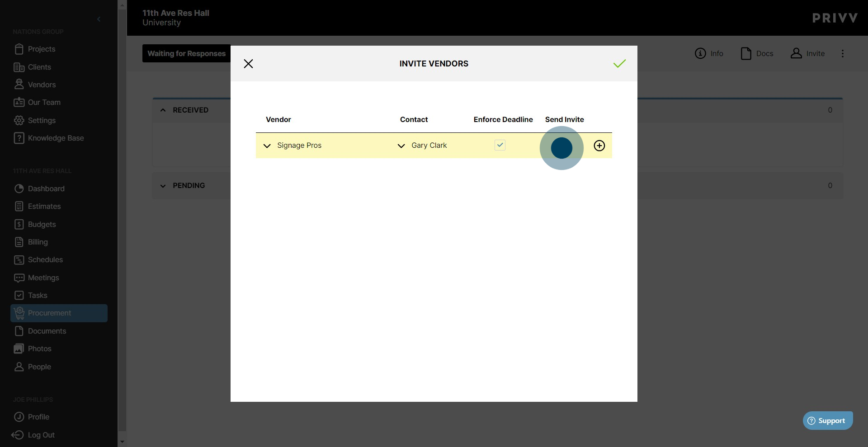
Task: Click the sidebar scrollbar up arrow
Action: coord(122,5)
